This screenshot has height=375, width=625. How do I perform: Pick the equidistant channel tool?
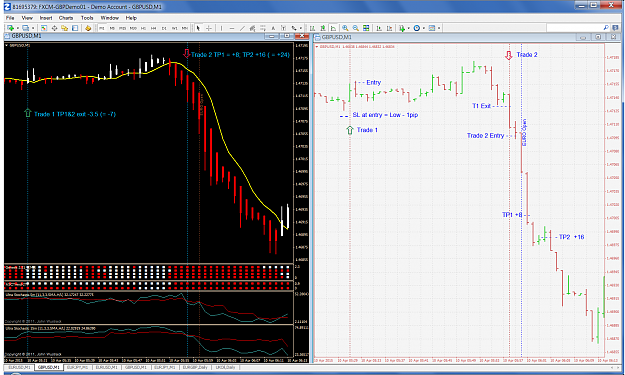[x=252, y=28]
